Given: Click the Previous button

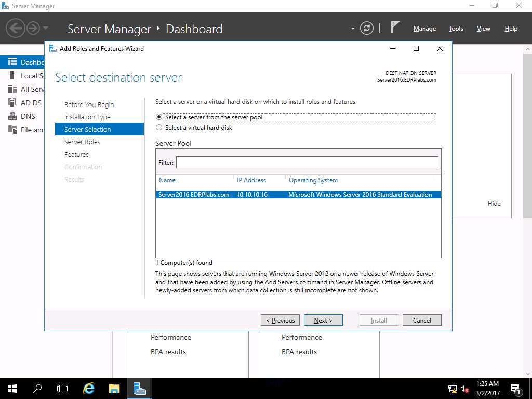Looking at the screenshot, I should click(280, 320).
